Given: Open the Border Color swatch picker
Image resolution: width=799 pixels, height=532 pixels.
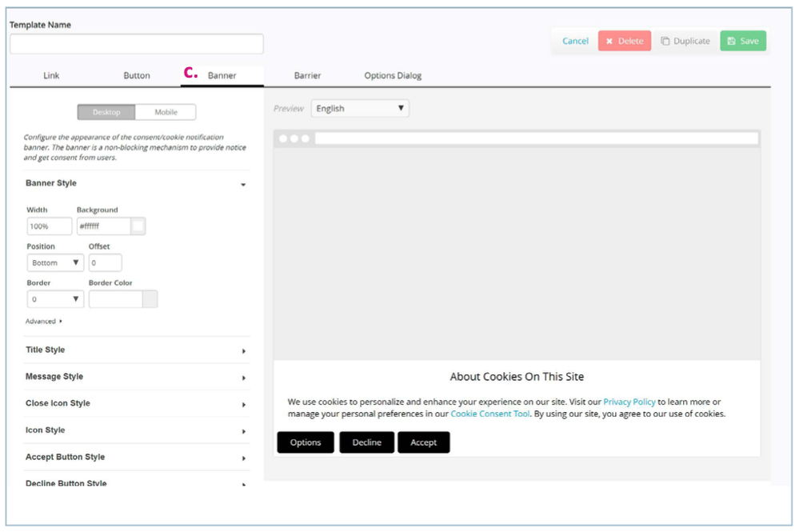Looking at the screenshot, I should pos(150,299).
